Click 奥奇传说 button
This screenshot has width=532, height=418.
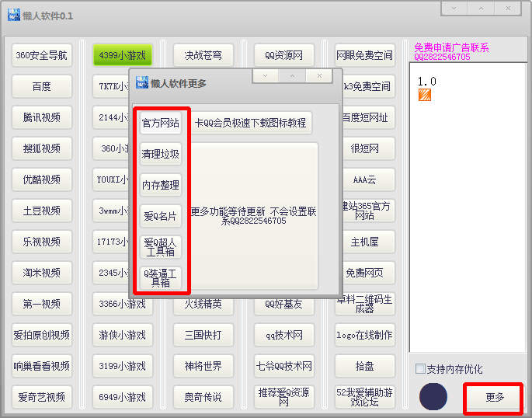click(203, 397)
